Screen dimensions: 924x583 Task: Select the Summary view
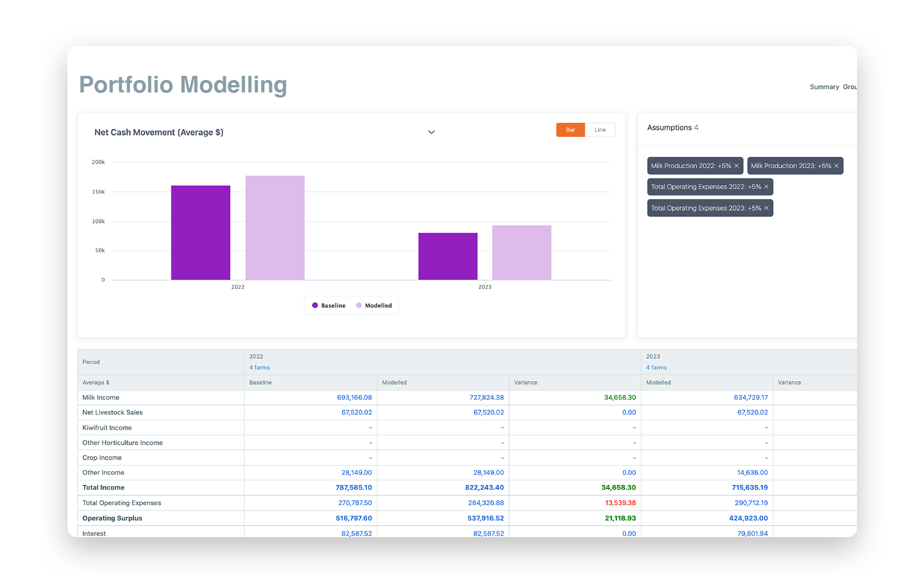[824, 86]
